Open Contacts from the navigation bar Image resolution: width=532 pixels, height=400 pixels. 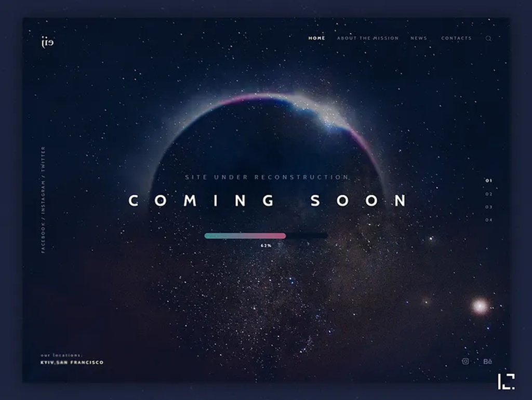(x=456, y=38)
